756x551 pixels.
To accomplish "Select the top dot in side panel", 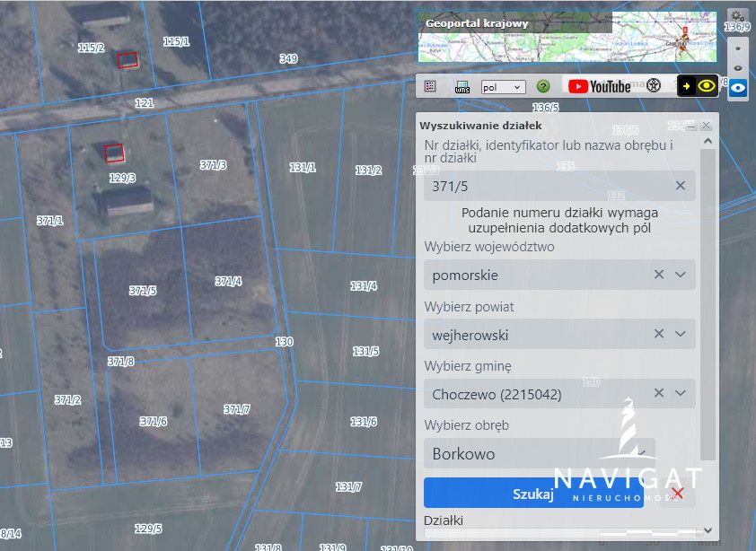I will 737,48.
